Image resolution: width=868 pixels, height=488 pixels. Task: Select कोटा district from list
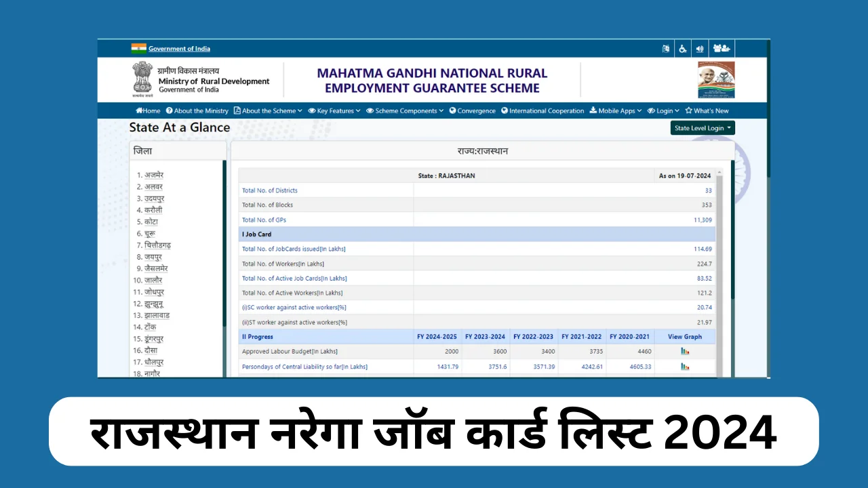tap(151, 222)
